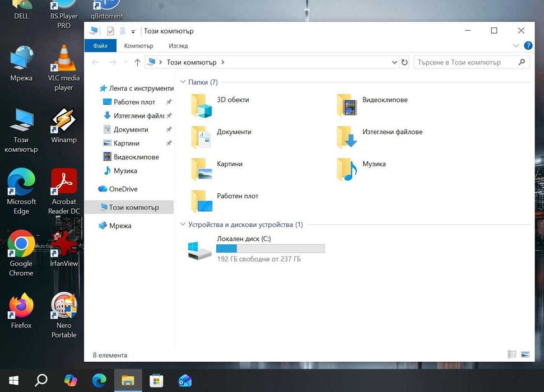This screenshot has width=544, height=392.
Task: Click the 8 елемента status bar text
Action: [x=110, y=355]
